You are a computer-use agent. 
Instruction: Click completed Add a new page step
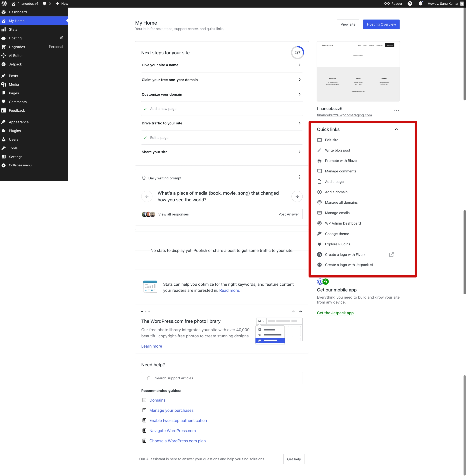click(x=222, y=109)
